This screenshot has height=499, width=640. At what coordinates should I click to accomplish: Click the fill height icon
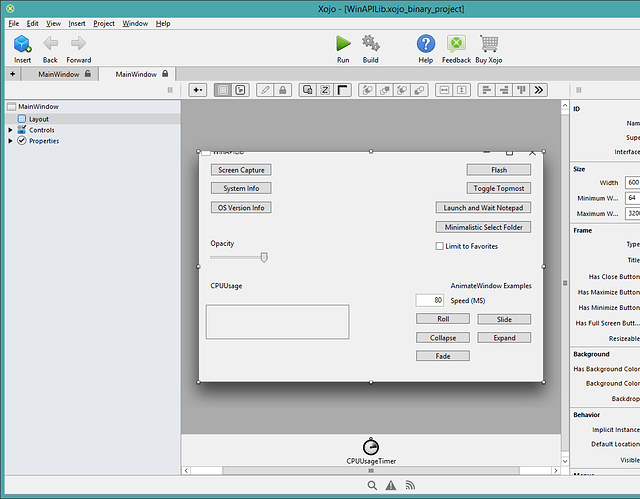(x=462, y=90)
